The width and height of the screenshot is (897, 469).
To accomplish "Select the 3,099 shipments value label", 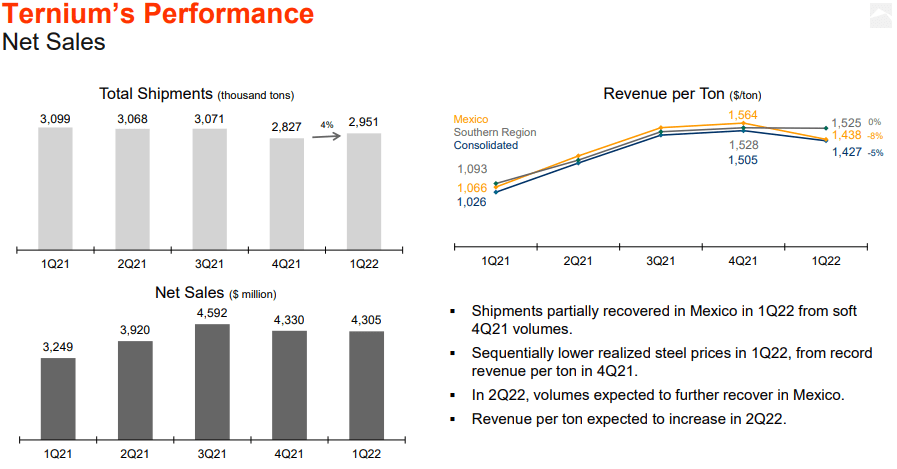I will point(55,119).
